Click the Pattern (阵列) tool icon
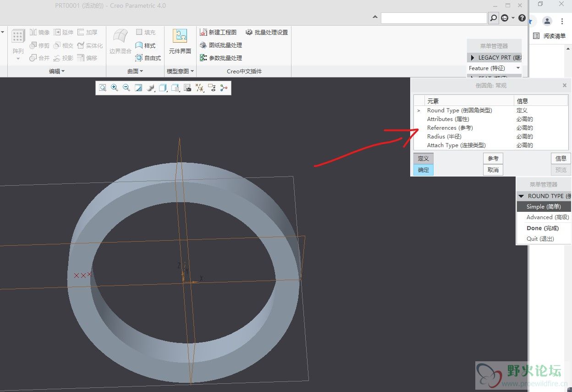This screenshot has width=572, height=392. pyautogui.click(x=18, y=37)
